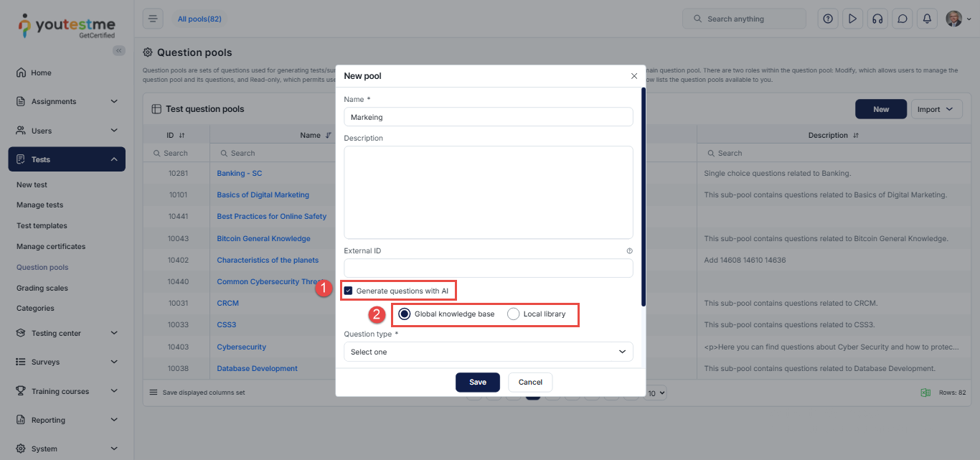Open the chat messages icon
The width and height of the screenshot is (980, 460).
point(903,19)
